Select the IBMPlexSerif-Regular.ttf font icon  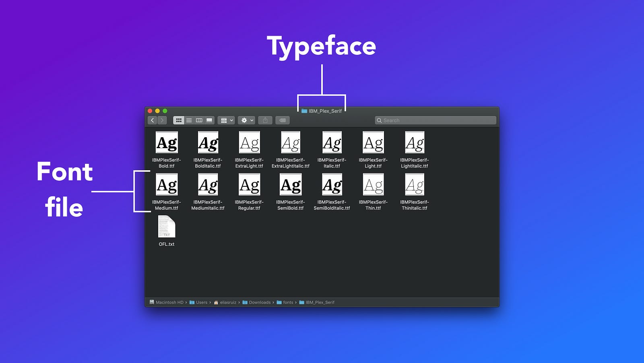pyautogui.click(x=250, y=184)
